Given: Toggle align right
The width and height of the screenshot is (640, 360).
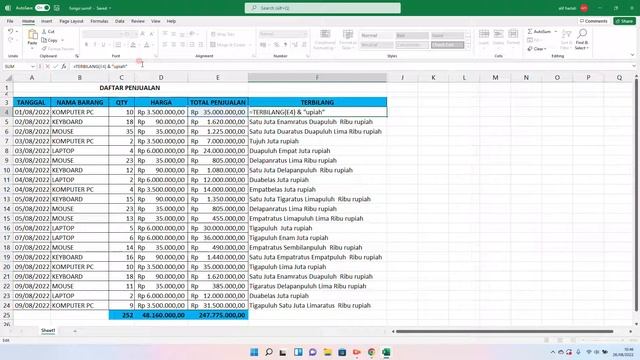Looking at the screenshot, I should [182, 44].
